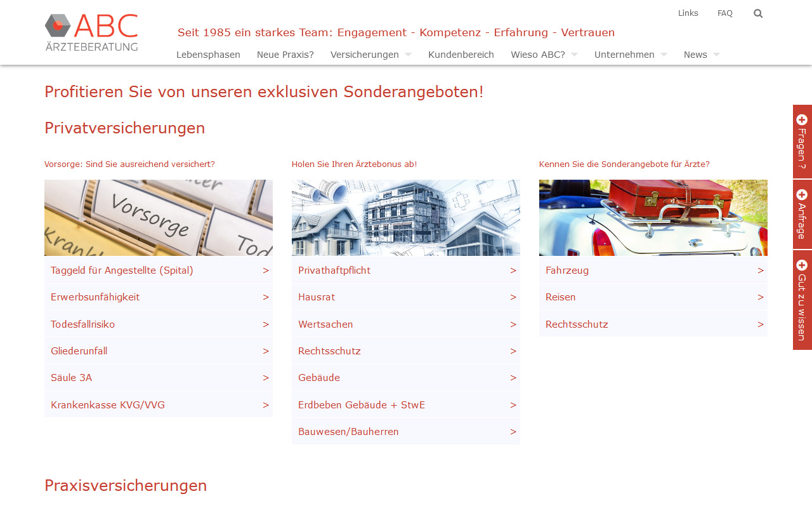Open the Anfrage side tab

802,214
